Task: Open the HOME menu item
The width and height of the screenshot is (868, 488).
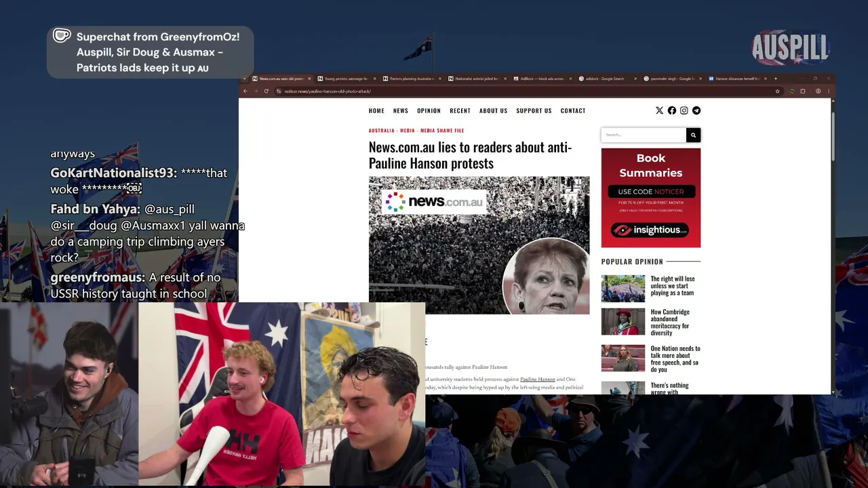Action: pos(376,110)
